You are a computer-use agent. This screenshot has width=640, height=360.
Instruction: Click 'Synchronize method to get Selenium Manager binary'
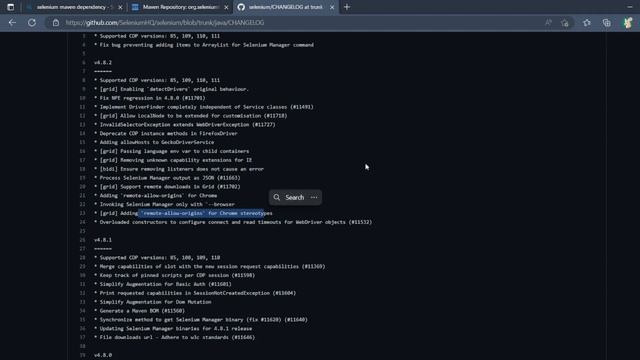[x=201, y=320]
